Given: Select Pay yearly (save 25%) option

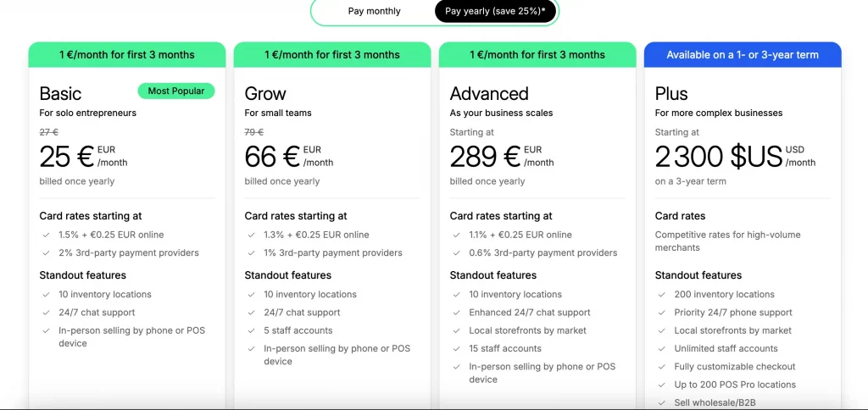Looking at the screenshot, I should 495,12.
